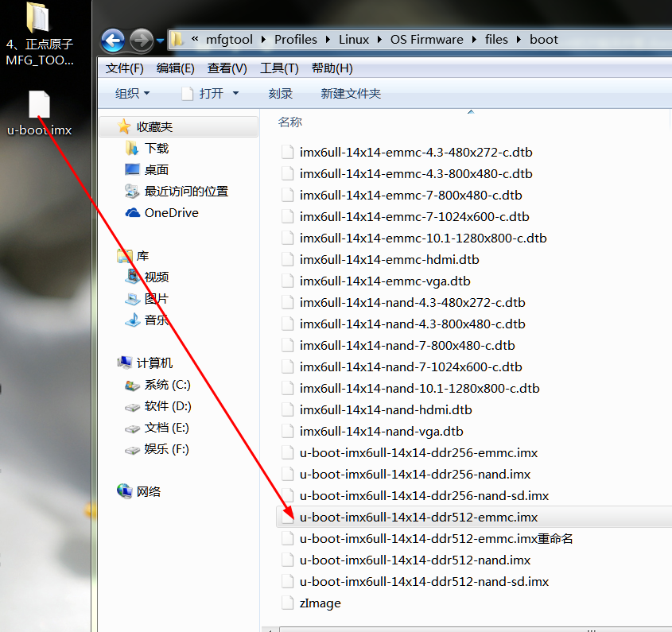This screenshot has height=632, width=672.
Task: Select the 图片 library
Action: coord(156,300)
